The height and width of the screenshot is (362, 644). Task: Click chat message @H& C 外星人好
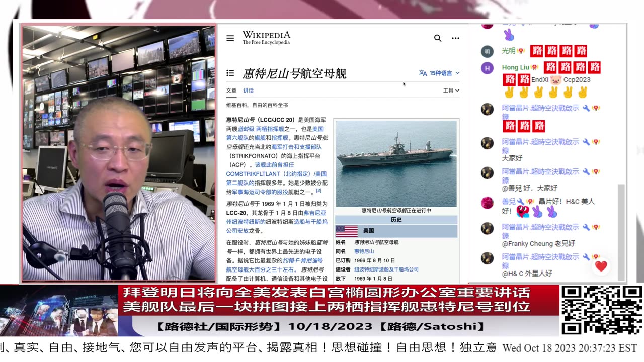527,274
